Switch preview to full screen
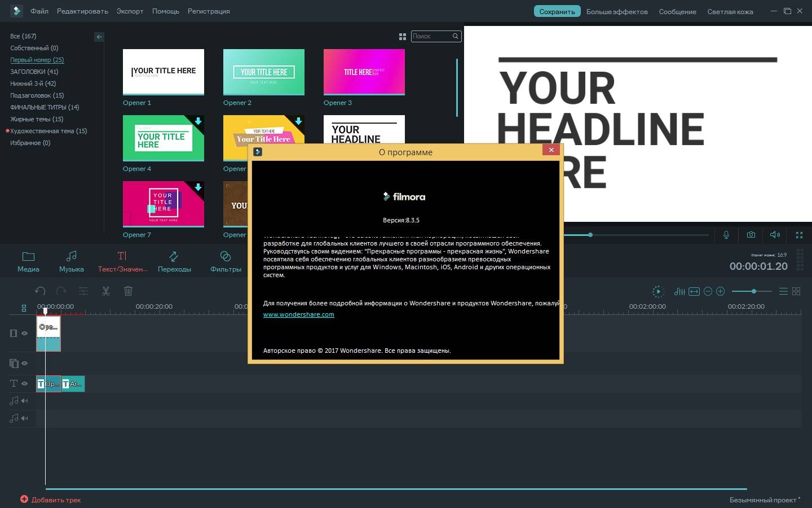The image size is (812, 508). point(799,235)
